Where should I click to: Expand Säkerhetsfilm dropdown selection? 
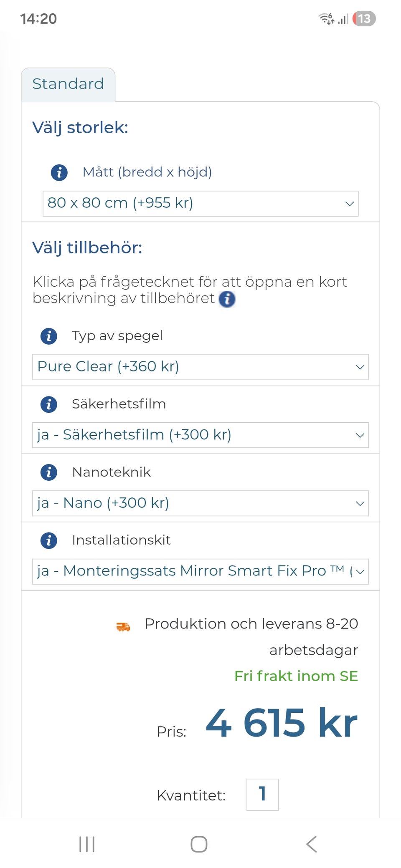[x=200, y=435]
